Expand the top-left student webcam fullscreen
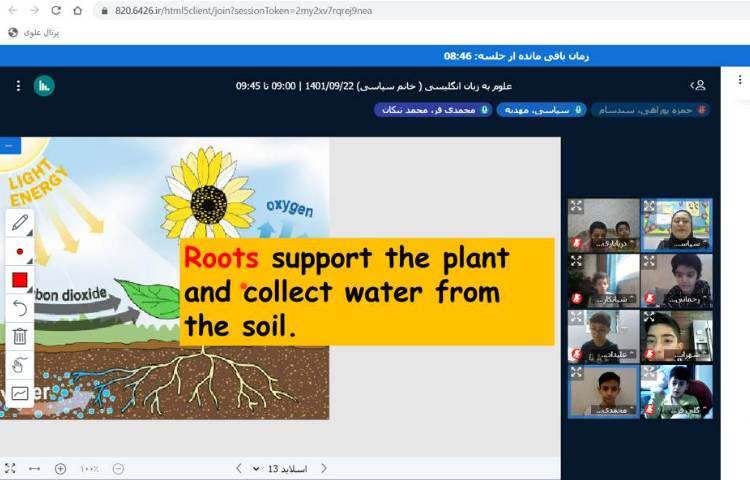The width and height of the screenshot is (750, 480). 576,206
